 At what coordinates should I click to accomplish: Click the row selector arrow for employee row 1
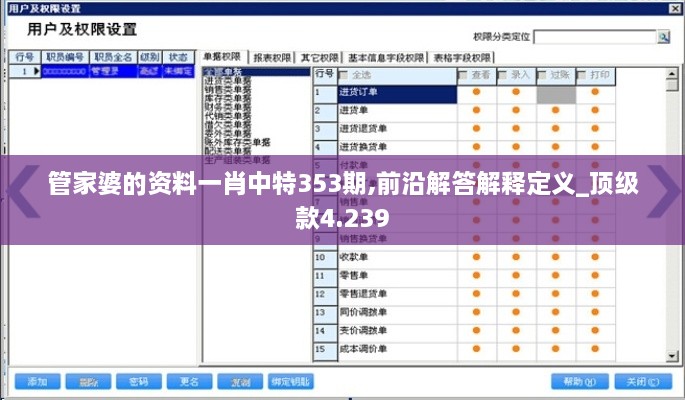click(37, 71)
